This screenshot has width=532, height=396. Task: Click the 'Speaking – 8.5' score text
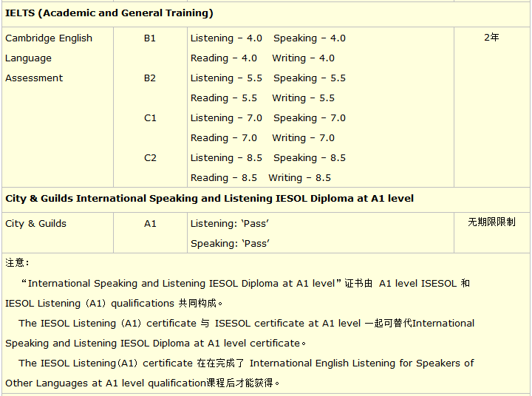pos(309,158)
